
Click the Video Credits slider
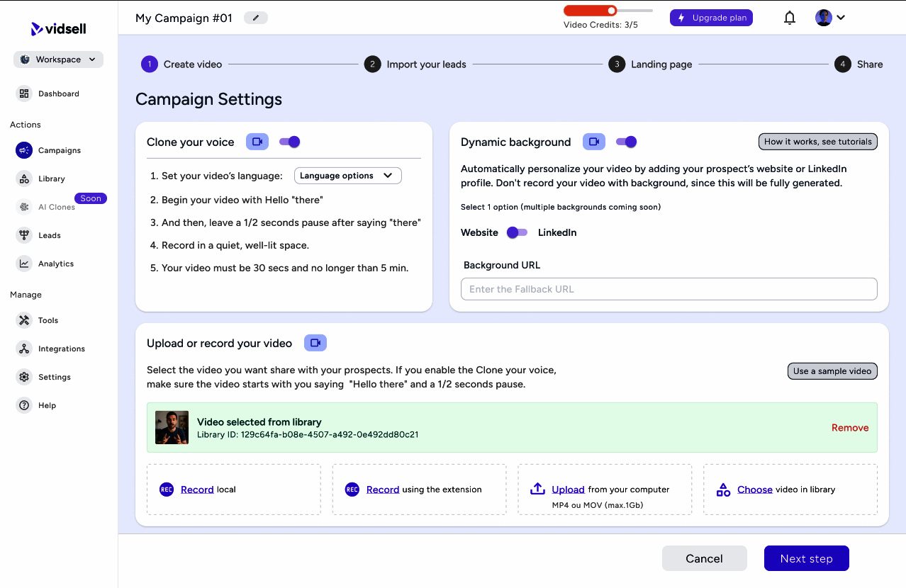pyautogui.click(x=608, y=11)
